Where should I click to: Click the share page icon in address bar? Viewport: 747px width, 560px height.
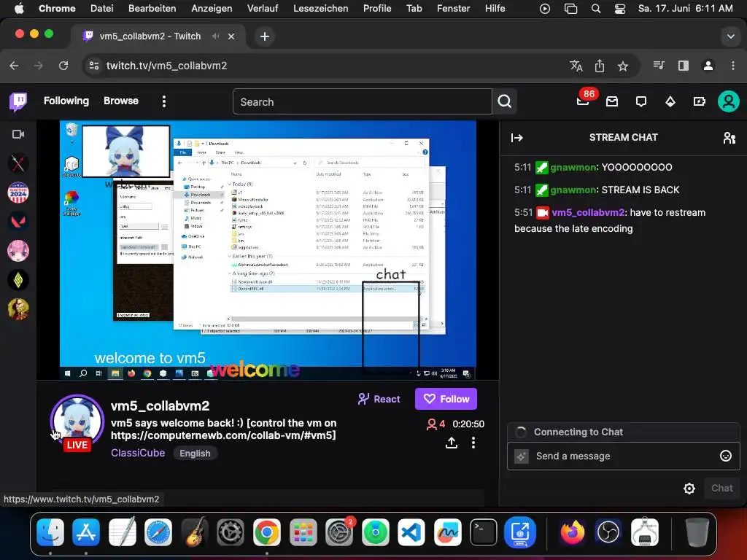tap(600, 66)
